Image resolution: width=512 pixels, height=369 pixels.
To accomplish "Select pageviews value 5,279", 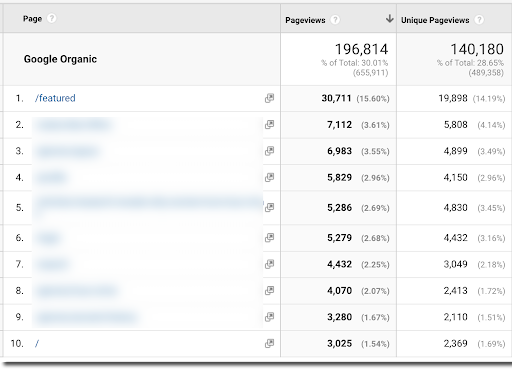I will pyautogui.click(x=339, y=238).
